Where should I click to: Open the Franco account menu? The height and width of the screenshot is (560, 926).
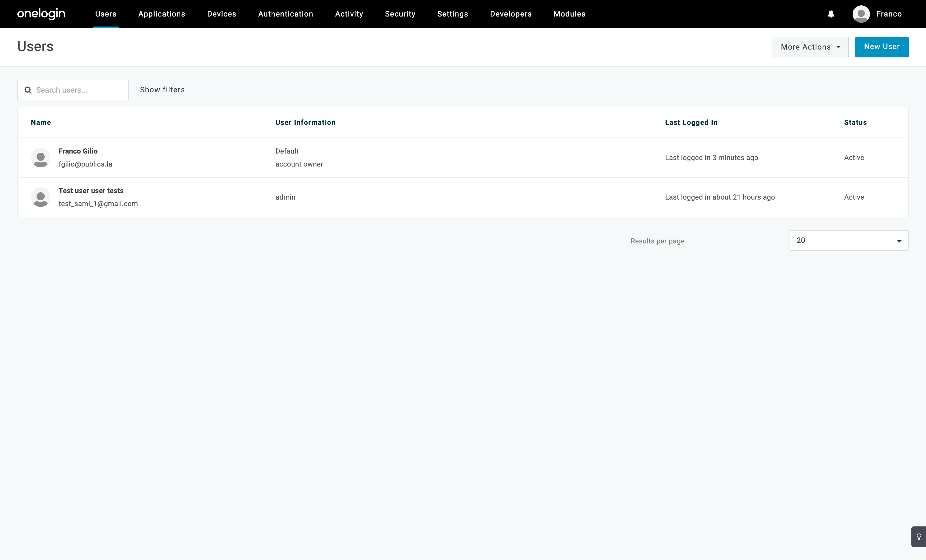click(889, 14)
